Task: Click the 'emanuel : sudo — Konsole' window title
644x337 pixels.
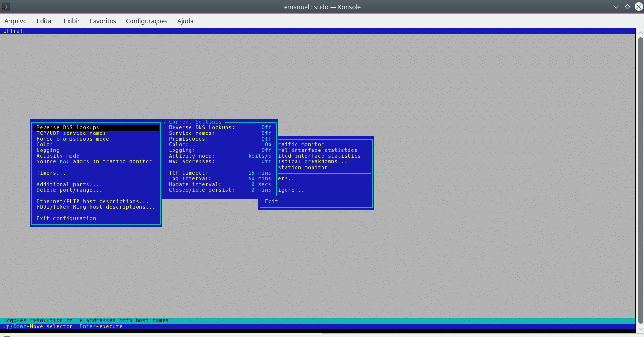Action: pyautogui.click(x=322, y=7)
